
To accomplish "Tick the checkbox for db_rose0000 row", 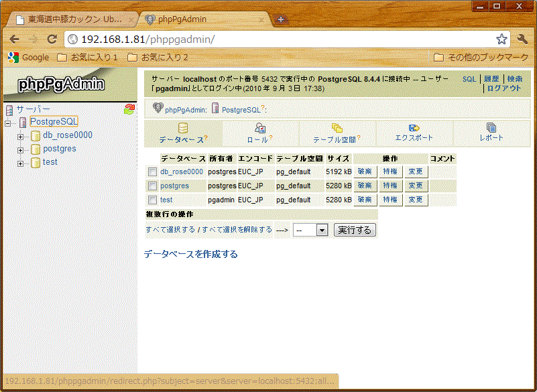I will [152, 172].
